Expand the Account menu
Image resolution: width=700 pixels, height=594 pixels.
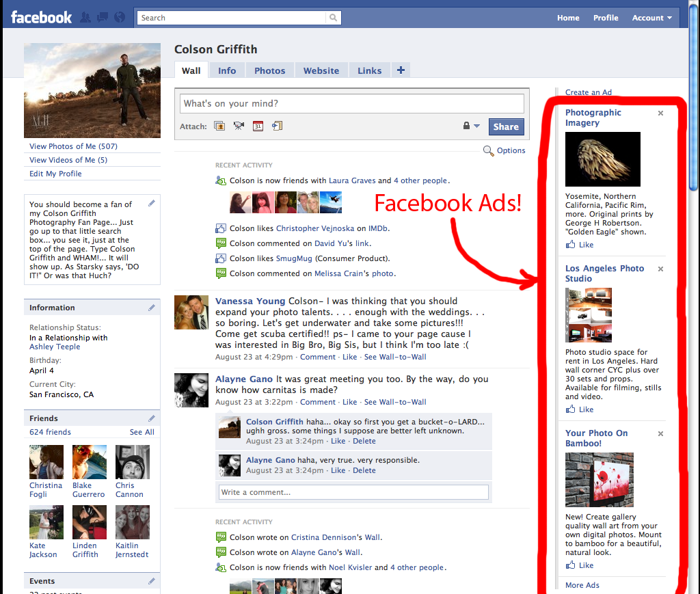651,18
